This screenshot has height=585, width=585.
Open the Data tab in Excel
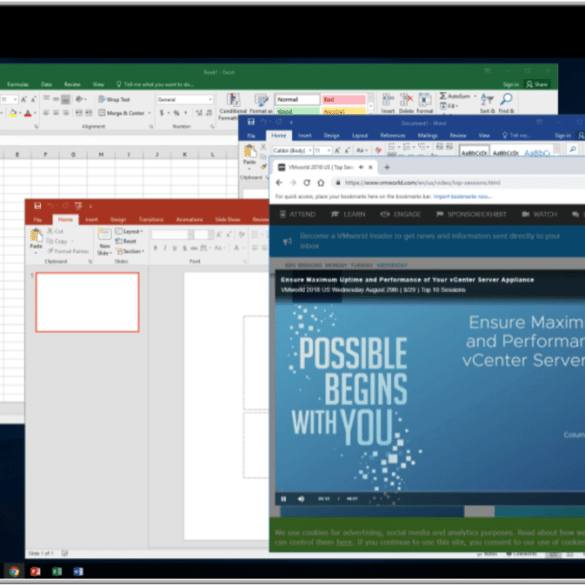(x=46, y=84)
